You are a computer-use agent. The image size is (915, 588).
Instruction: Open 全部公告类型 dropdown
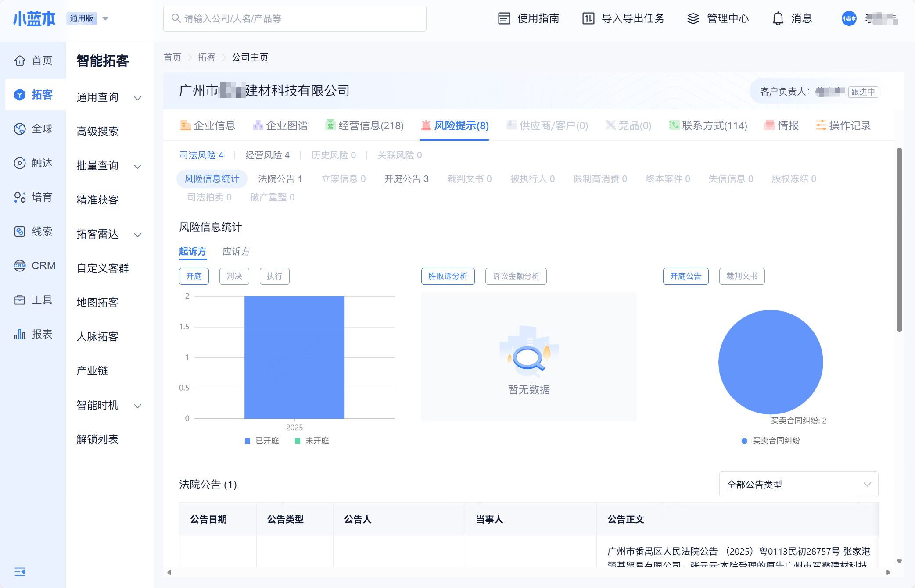click(798, 485)
